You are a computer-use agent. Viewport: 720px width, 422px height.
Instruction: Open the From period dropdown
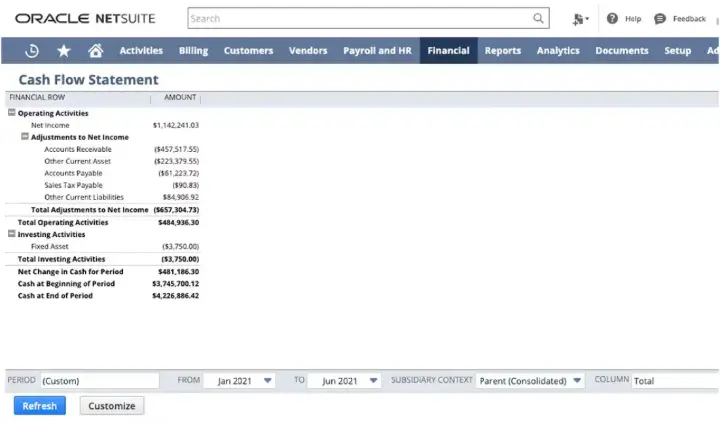[x=267, y=381]
